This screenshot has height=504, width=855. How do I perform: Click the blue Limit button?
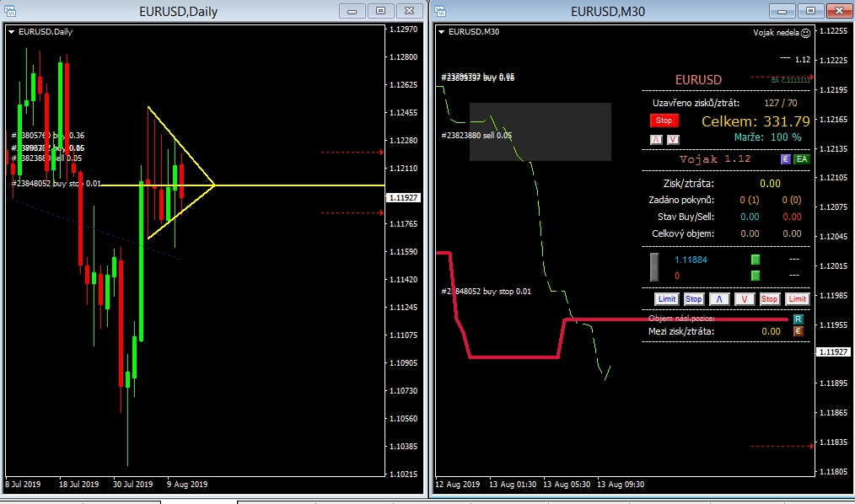666,298
